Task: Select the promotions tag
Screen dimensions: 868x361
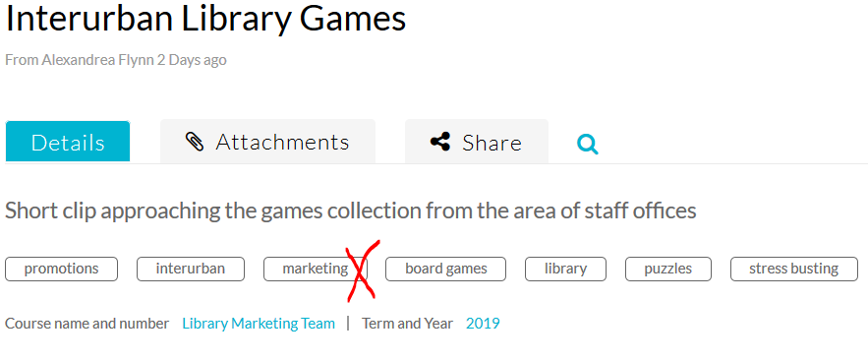Action: click(x=62, y=270)
